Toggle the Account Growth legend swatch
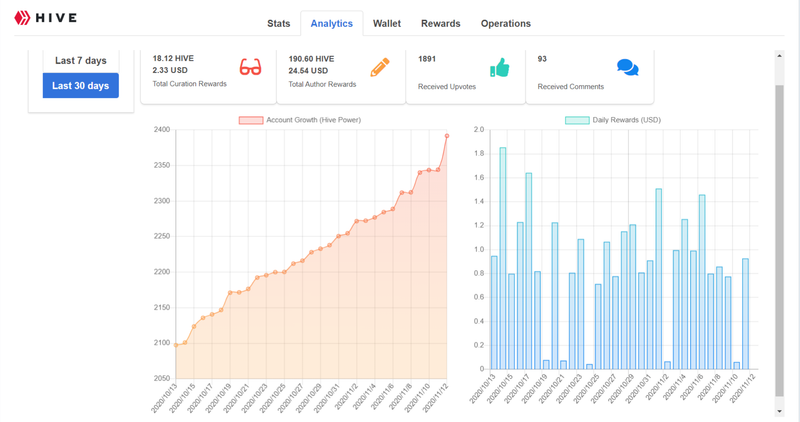 [251, 120]
